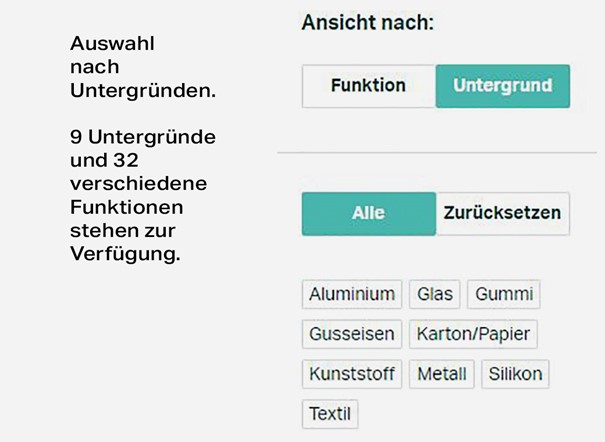Toggle the Aluminium filter tag
This screenshot has height=442, width=605.
click(352, 294)
